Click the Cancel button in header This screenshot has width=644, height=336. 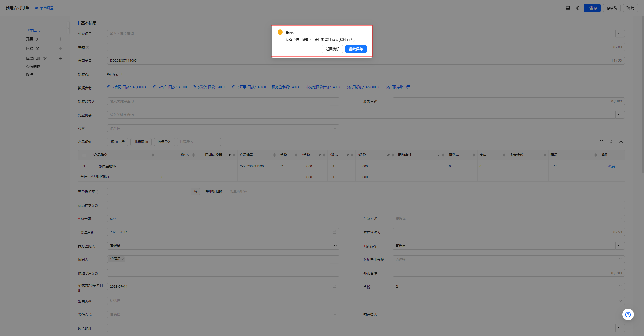point(630,8)
